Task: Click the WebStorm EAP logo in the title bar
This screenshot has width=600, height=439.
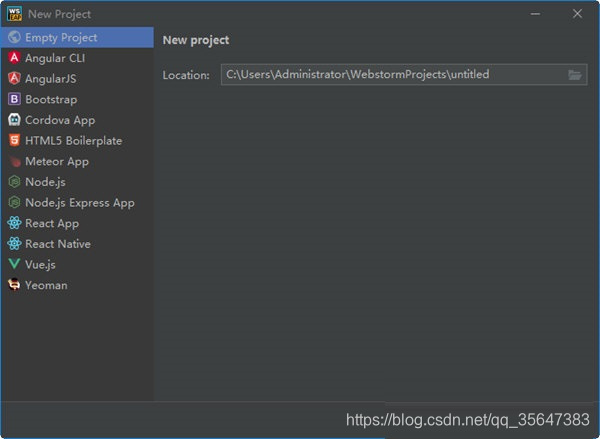Action: [x=14, y=14]
